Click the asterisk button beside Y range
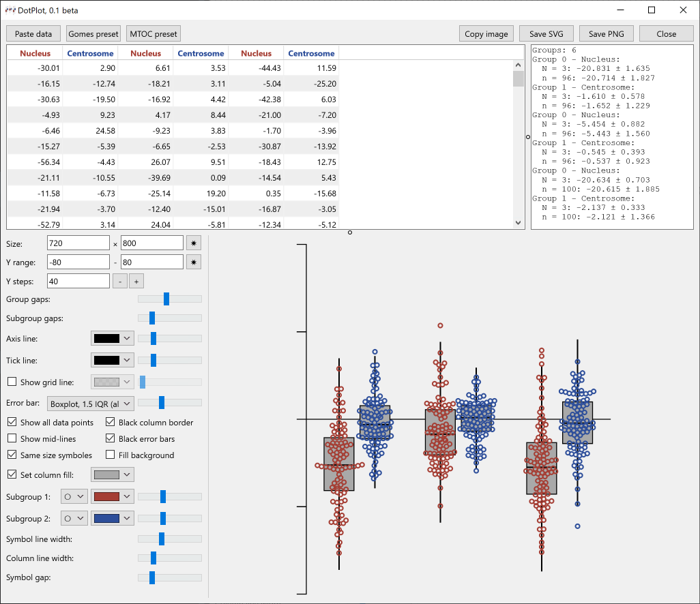The width and height of the screenshot is (700, 604). pyautogui.click(x=194, y=262)
